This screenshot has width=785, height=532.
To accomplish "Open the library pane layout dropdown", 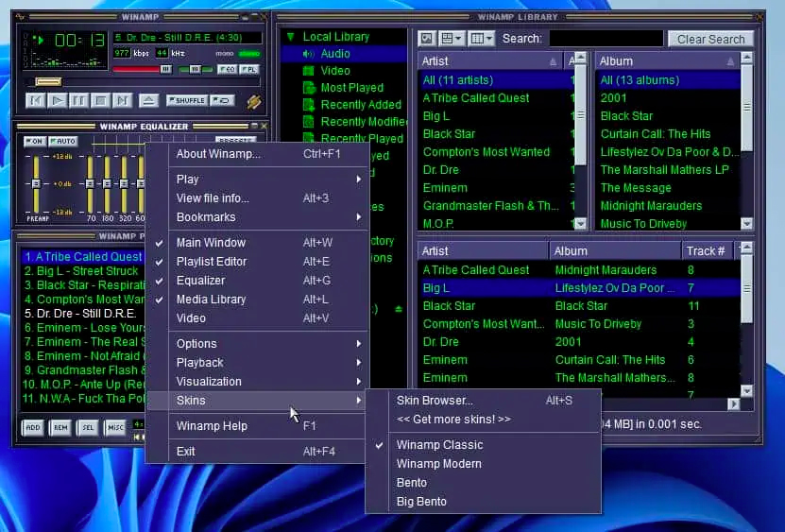I will pos(452,39).
